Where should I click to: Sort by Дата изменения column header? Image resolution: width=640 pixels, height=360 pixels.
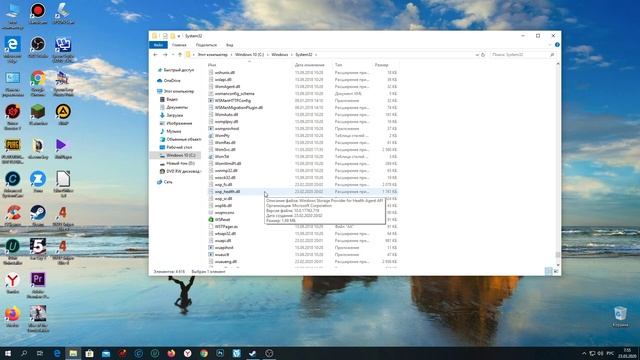coord(309,65)
